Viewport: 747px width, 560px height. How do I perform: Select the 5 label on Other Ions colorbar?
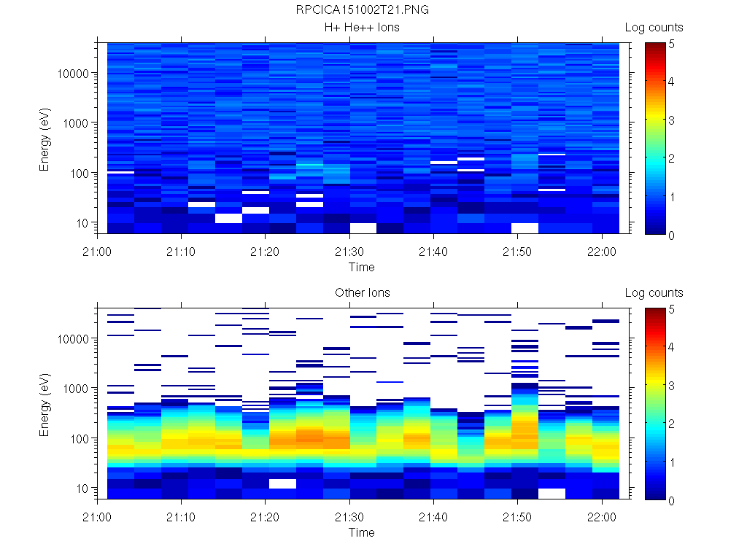point(672,309)
